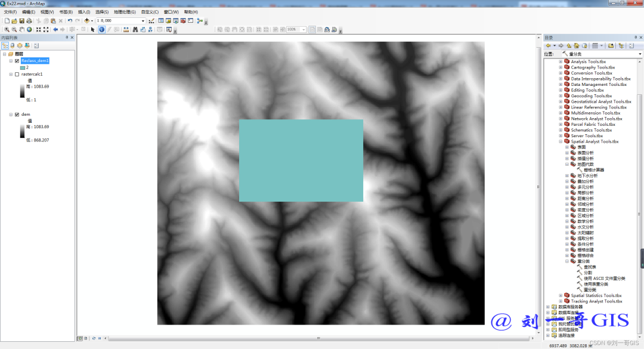The image size is (644, 349).
Task: Open a map document with folder icon
Action: (14, 20)
